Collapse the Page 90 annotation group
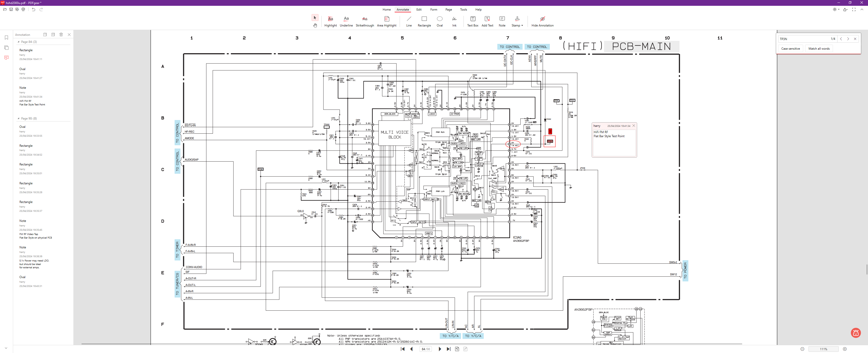Viewport: 868px width, 353px height. click(x=18, y=119)
